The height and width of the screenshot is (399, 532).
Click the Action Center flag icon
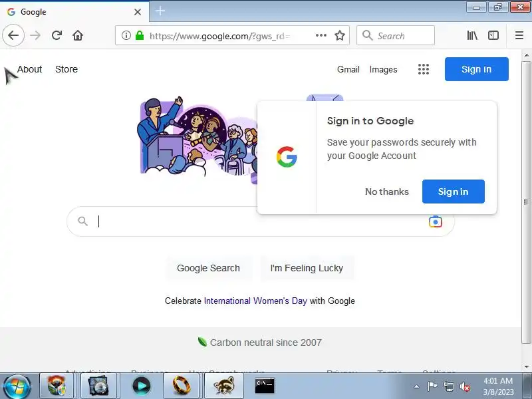pyautogui.click(x=432, y=386)
